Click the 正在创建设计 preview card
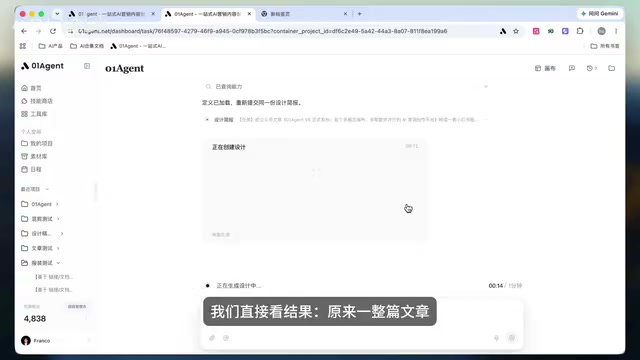 (x=316, y=190)
